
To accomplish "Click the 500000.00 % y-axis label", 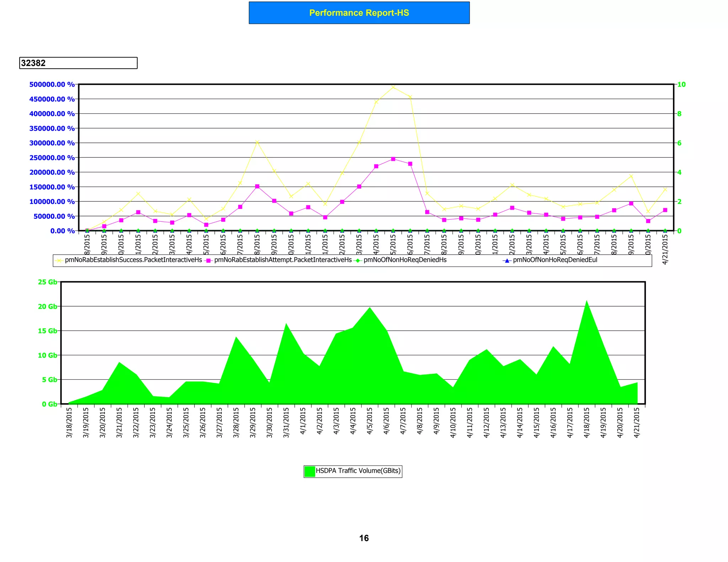I will coord(52,85).
